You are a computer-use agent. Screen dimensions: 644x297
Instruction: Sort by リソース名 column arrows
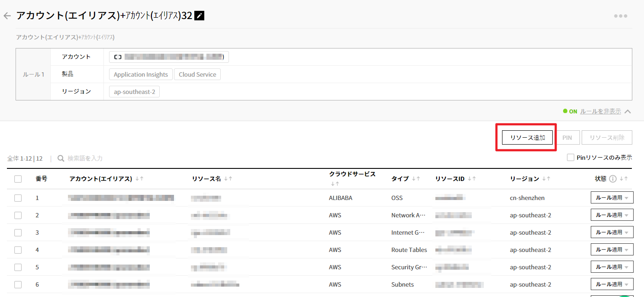point(228,179)
